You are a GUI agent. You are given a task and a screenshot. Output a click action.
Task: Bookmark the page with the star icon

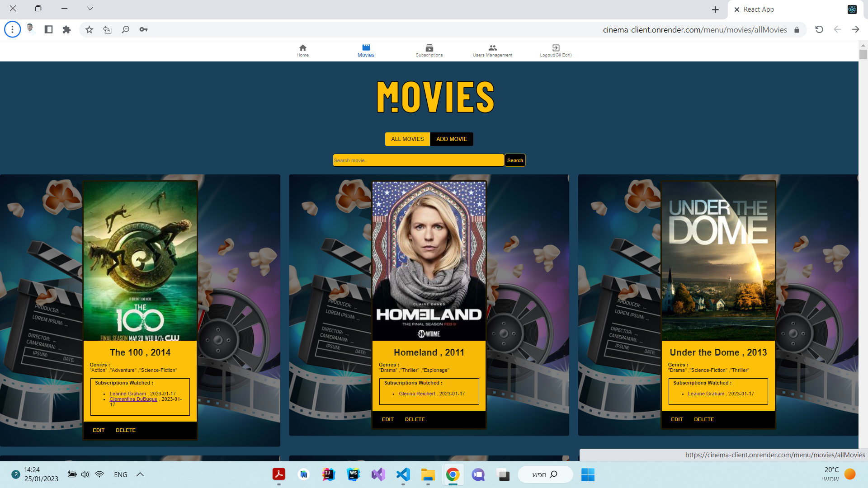[x=89, y=29]
